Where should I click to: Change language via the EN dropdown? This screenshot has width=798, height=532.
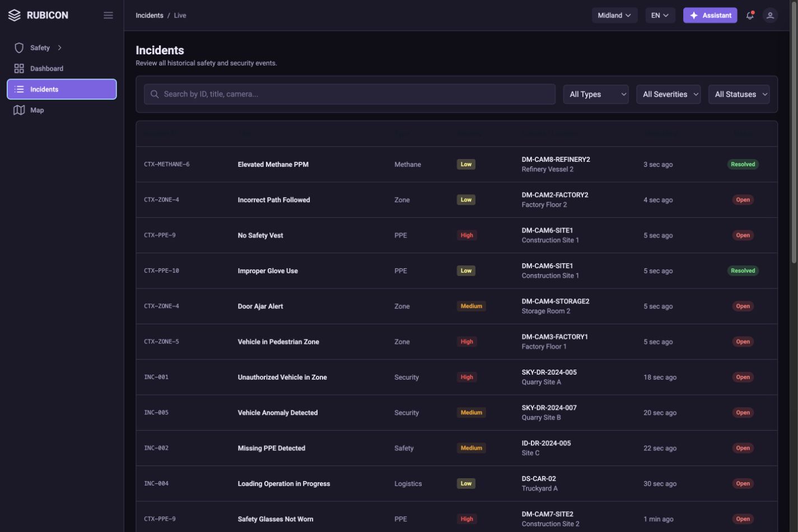(x=660, y=15)
